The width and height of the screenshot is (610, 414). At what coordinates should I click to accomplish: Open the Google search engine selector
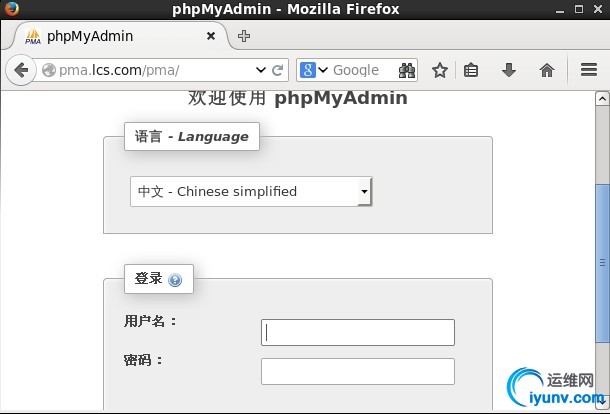tap(314, 70)
